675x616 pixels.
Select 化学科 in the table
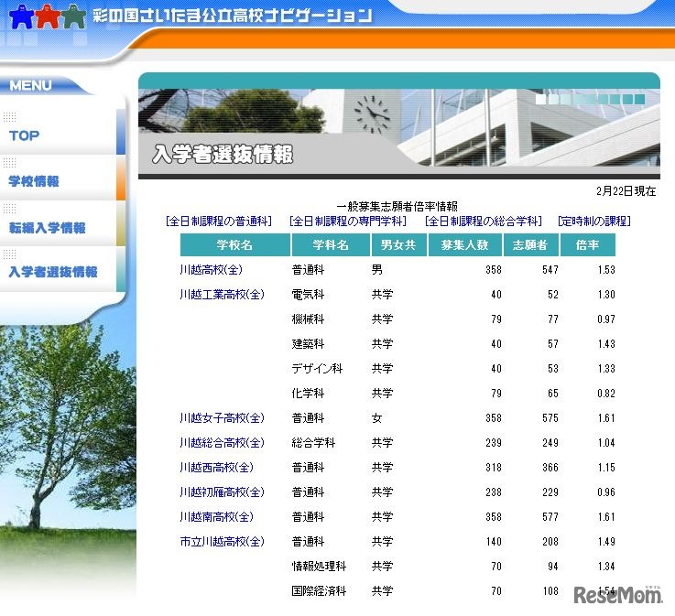point(308,394)
